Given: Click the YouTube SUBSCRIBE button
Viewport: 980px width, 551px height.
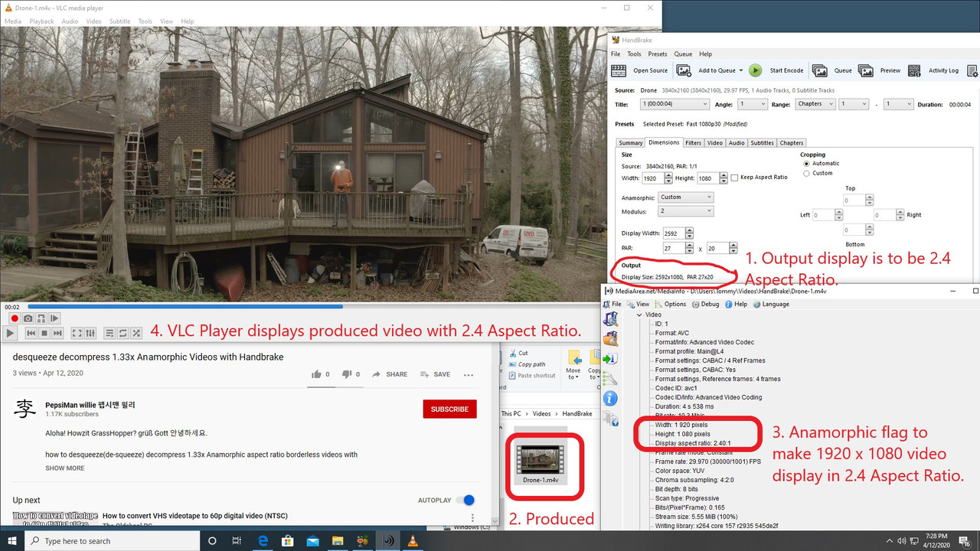Looking at the screenshot, I should click(449, 409).
